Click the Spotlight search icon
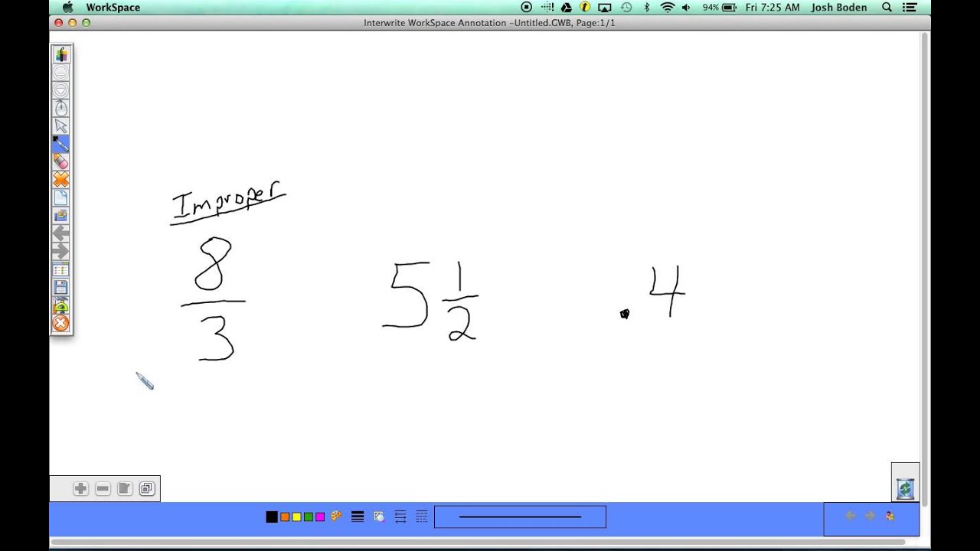980x551 pixels. pyautogui.click(x=887, y=8)
